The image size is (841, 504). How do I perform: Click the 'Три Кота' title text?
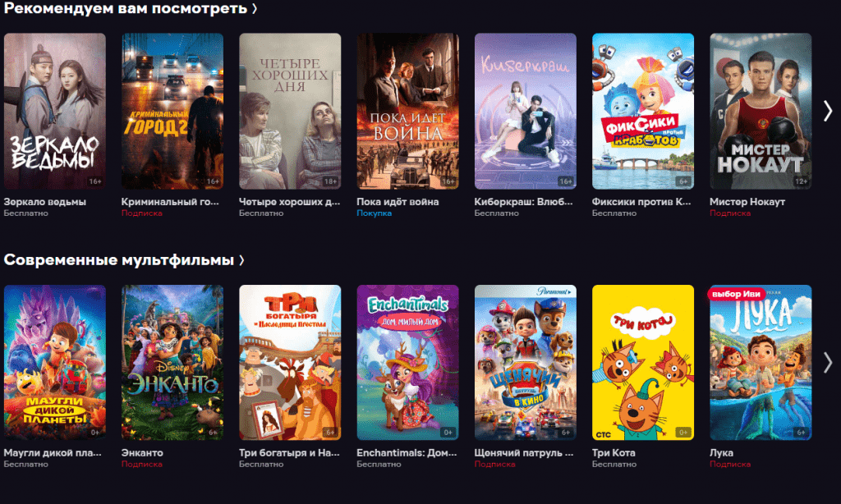click(614, 453)
